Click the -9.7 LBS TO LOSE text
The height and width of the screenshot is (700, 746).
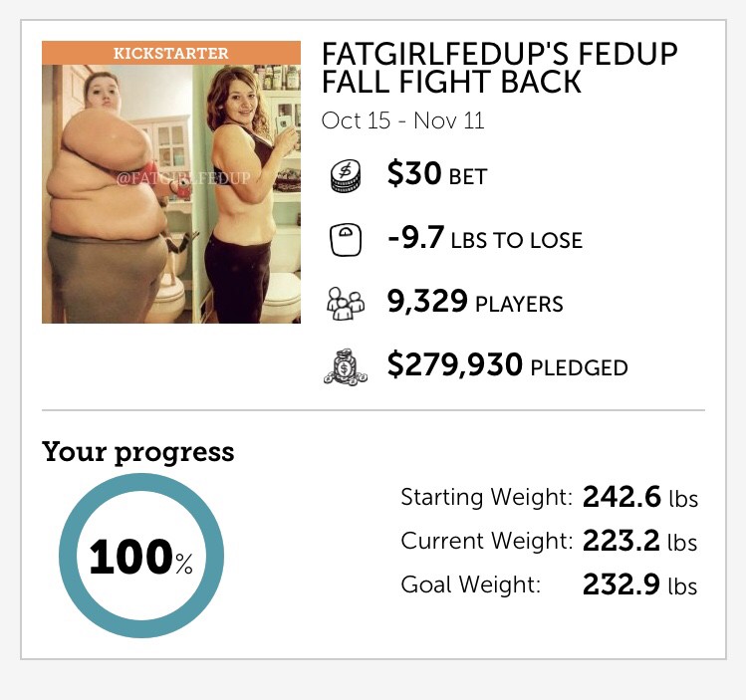coord(485,238)
